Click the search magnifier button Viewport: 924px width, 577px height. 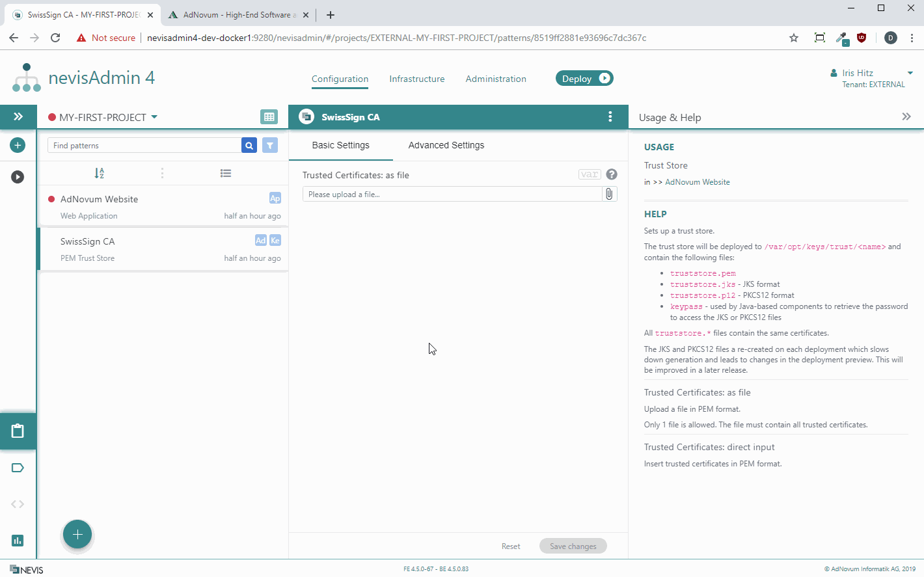tap(249, 145)
